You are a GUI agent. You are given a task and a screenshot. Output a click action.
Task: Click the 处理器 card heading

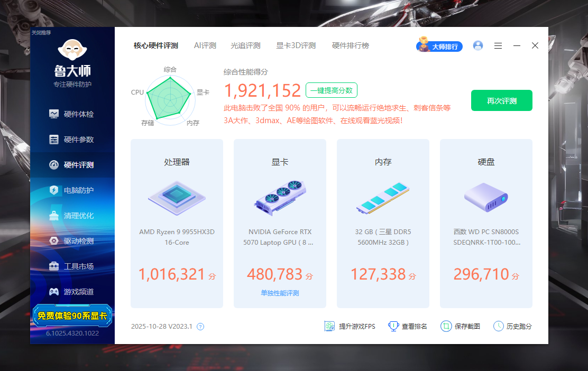[x=177, y=162]
